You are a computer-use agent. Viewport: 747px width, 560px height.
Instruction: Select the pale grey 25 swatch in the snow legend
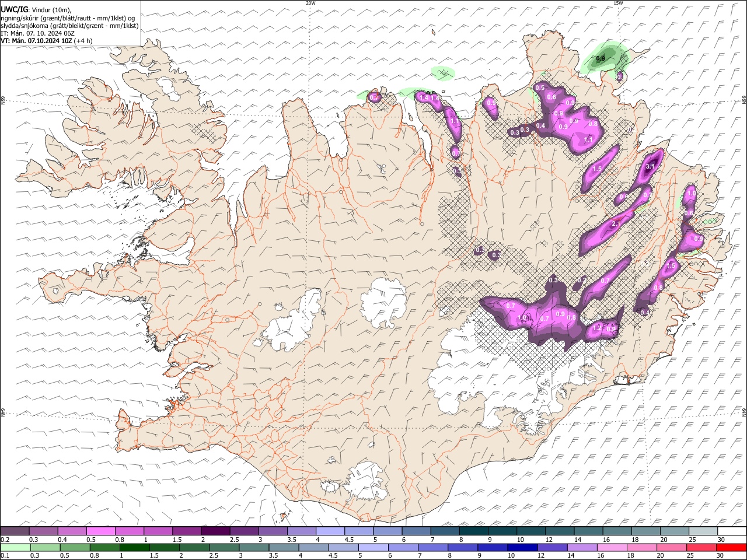click(x=703, y=531)
